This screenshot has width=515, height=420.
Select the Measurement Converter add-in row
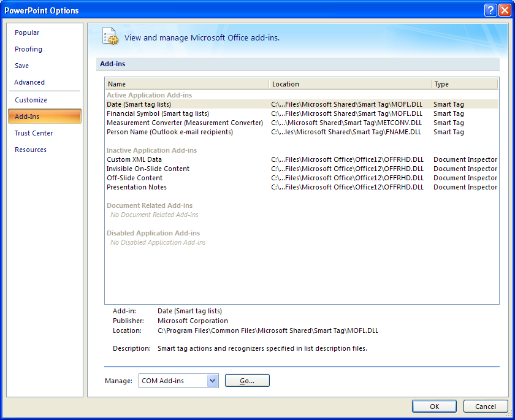[302, 123]
